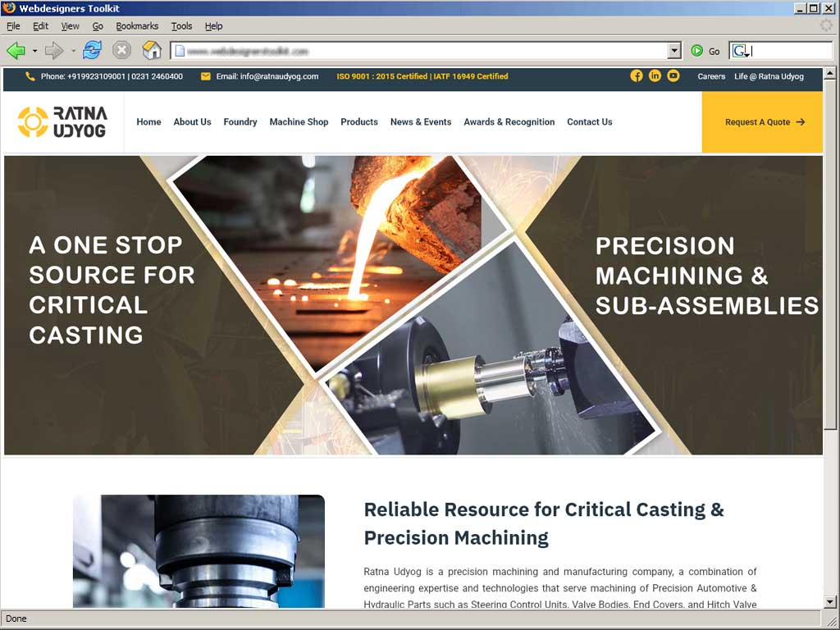The height and width of the screenshot is (630, 840).
Task: Open the search engine selector icon
Action: point(741,51)
